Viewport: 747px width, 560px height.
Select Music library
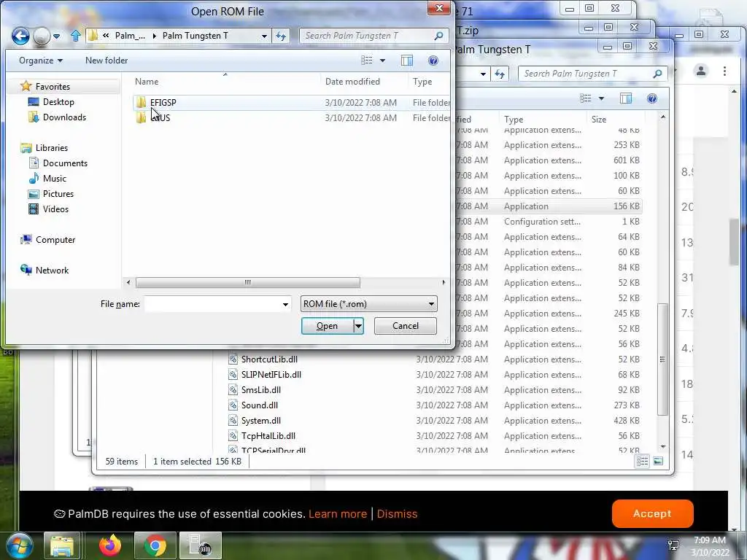pos(54,179)
